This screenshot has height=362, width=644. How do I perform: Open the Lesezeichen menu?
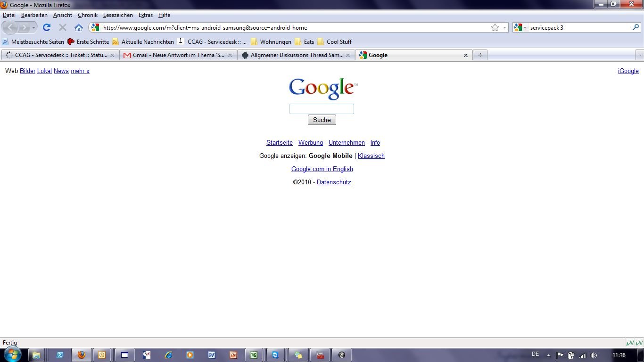tap(118, 15)
